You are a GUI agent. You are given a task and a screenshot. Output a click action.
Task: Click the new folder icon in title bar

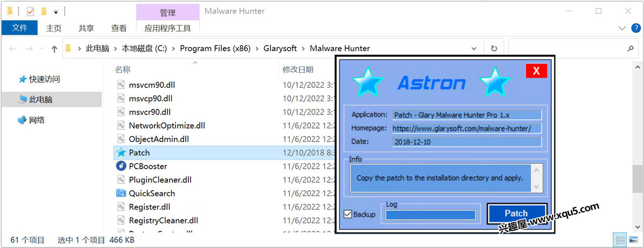[43, 11]
